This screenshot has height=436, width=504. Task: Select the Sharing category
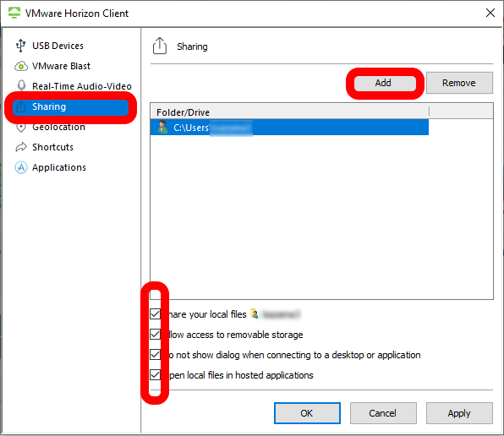click(71, 106)
